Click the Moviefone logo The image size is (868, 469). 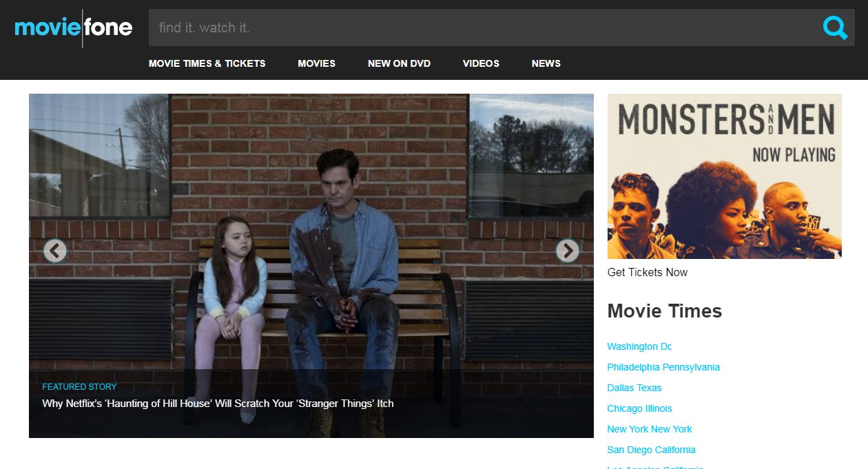click(73, 28)
